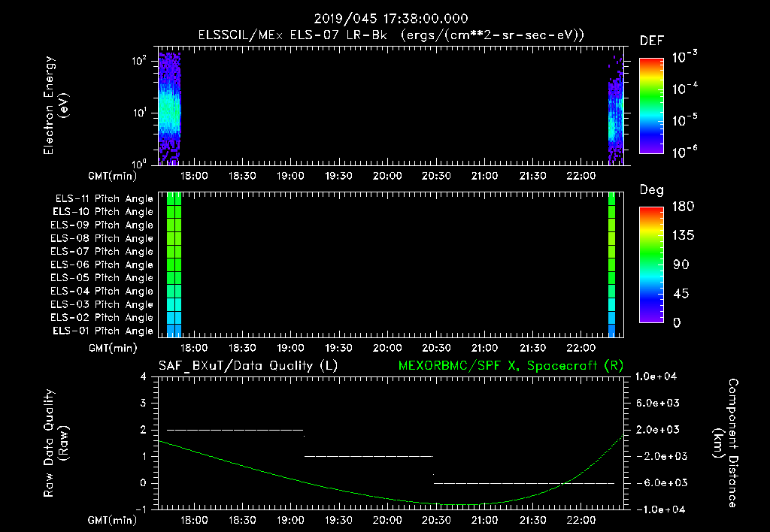Select the ELS-08 Pitch Angle row label
This screenshot has height=532, width=770.
click(102, 238)
